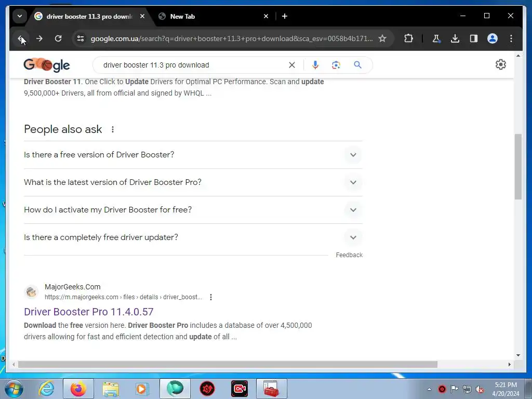Toggle the Chrome side panel

pos(474,38)
